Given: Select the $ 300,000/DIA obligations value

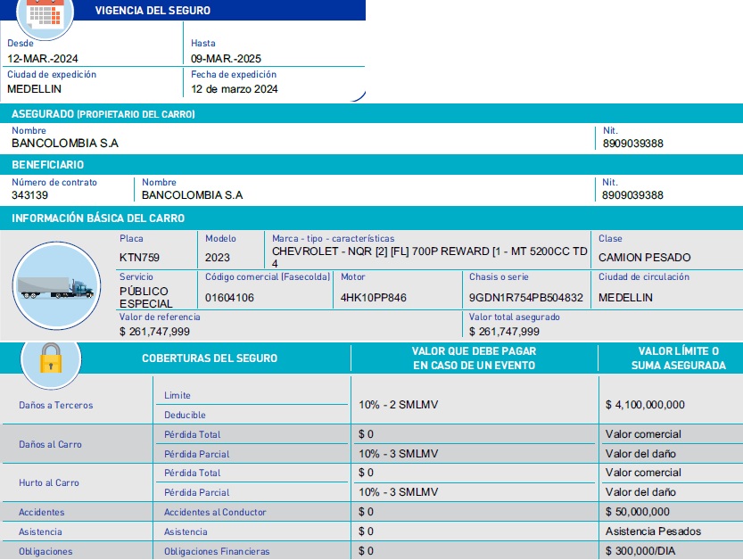Looking at the screenshot, I should pos(640,552).
